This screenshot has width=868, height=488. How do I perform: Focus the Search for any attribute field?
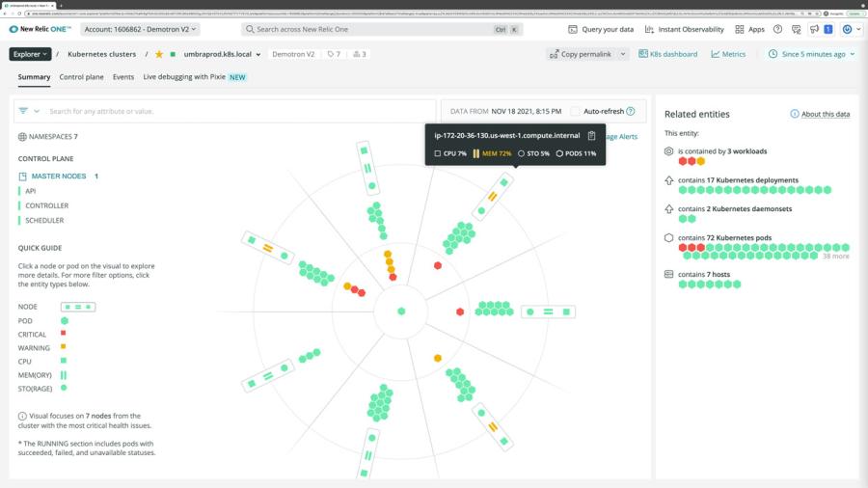pos(240,111)
